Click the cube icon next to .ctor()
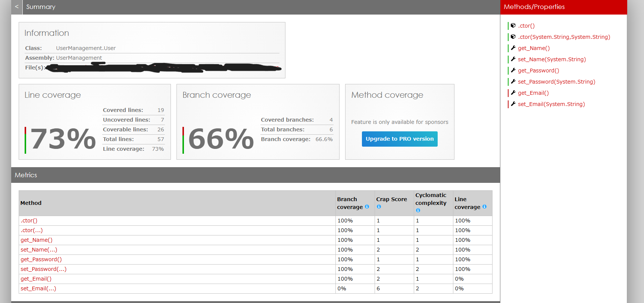 click(513, 25)
